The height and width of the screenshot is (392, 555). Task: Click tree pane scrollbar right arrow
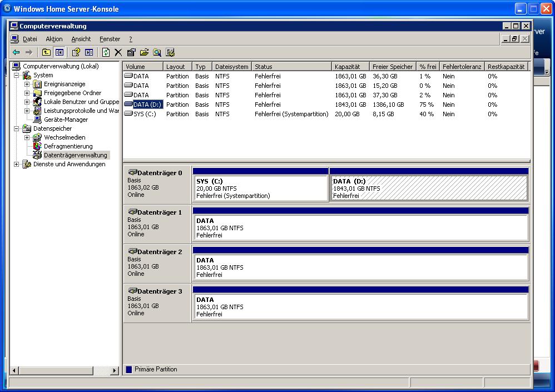pos(115,371)
